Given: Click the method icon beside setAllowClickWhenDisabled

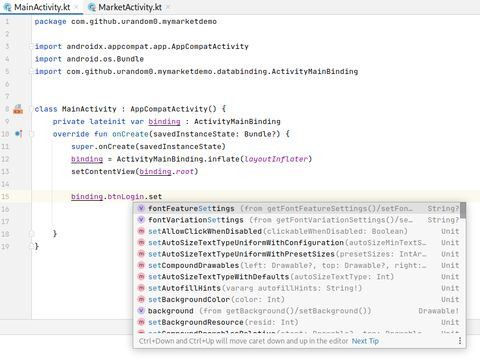Looking at the screenshot, I should click(141, 231).
